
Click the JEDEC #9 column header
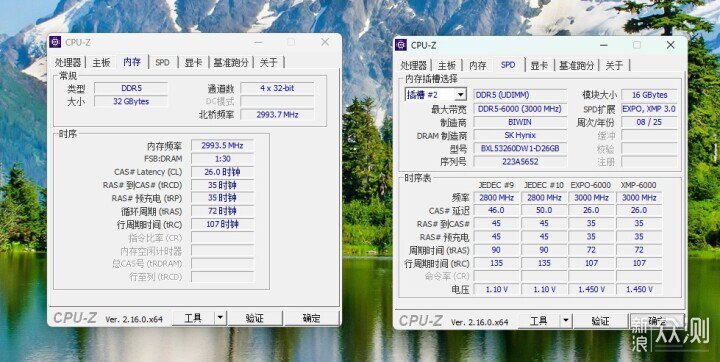click(496, 185)
